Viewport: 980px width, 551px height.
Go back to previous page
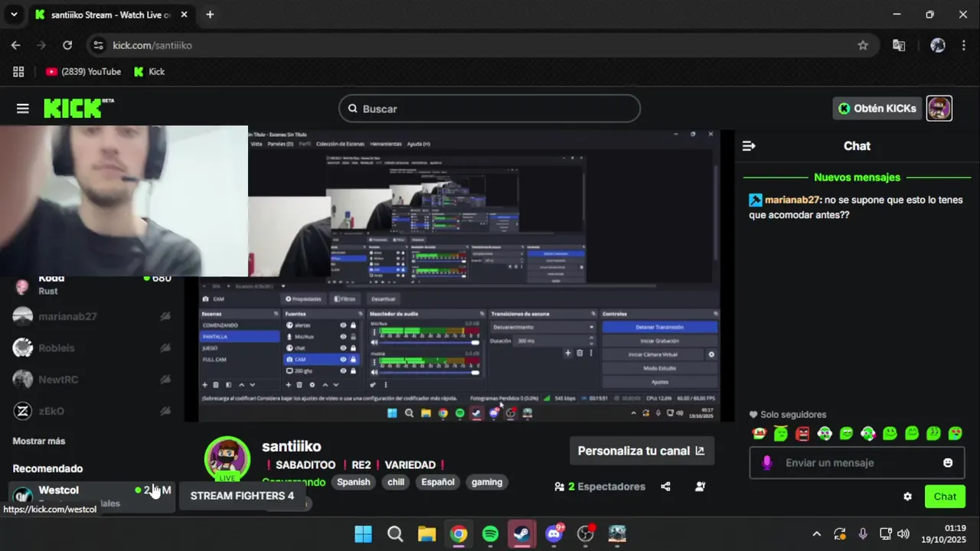click(16, 45)
